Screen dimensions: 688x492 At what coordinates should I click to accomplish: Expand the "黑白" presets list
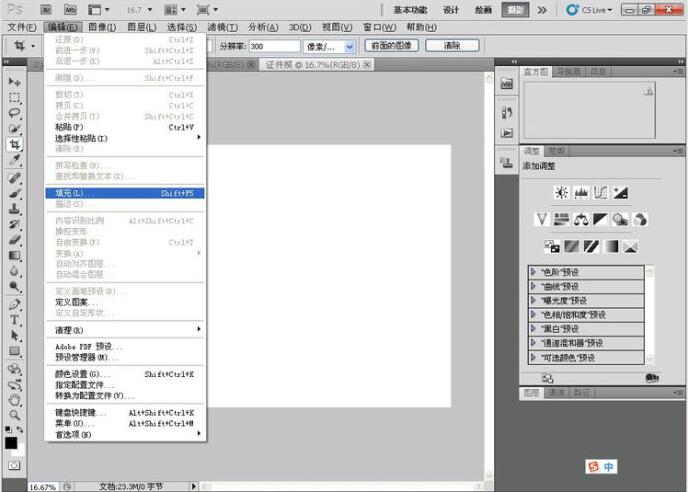coord(534,329)
